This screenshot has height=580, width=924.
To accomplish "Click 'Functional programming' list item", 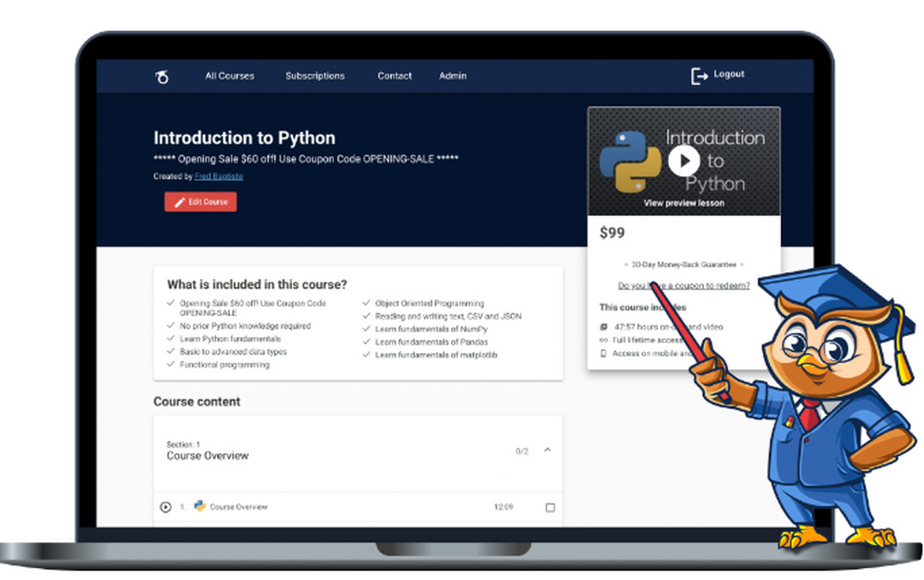I will click(225, 365).
